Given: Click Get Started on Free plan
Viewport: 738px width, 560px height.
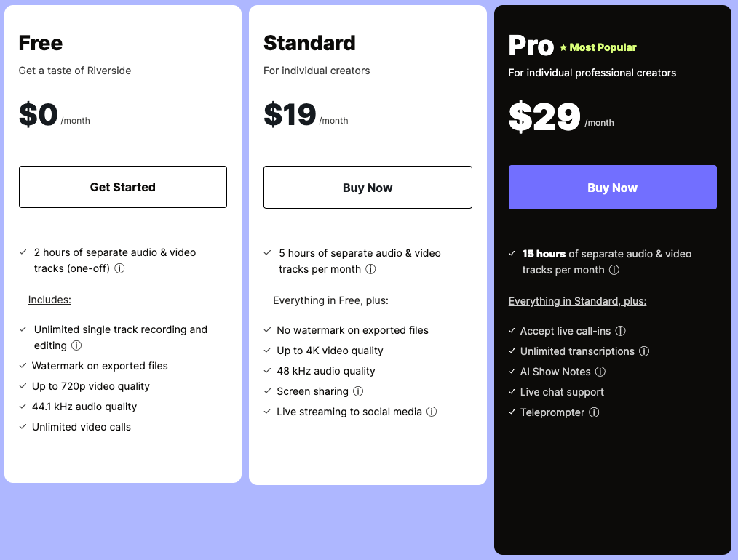Looking at the screenshot, I should coord(123,187).
